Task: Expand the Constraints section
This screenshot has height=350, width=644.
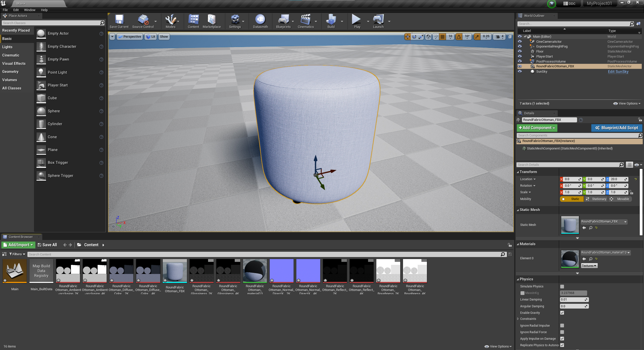Action: tap(518, 319)
